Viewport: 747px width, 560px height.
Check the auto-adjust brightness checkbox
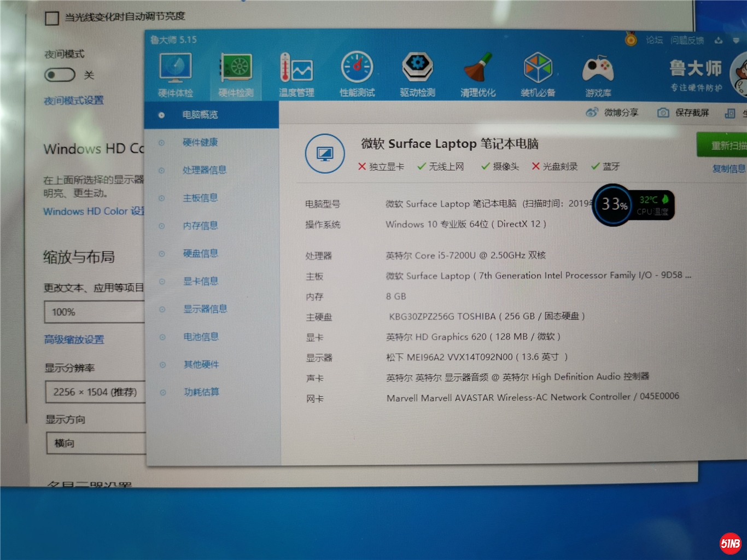coord(52,19)
